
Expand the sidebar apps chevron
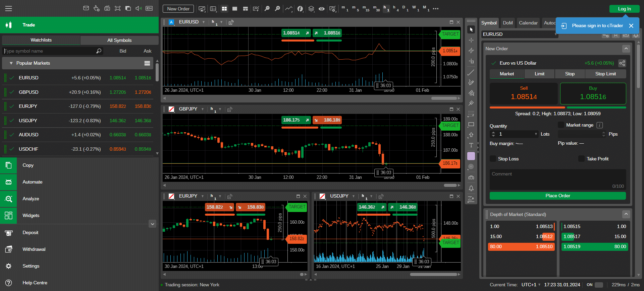pyautogui.click(x=153, y=224)
